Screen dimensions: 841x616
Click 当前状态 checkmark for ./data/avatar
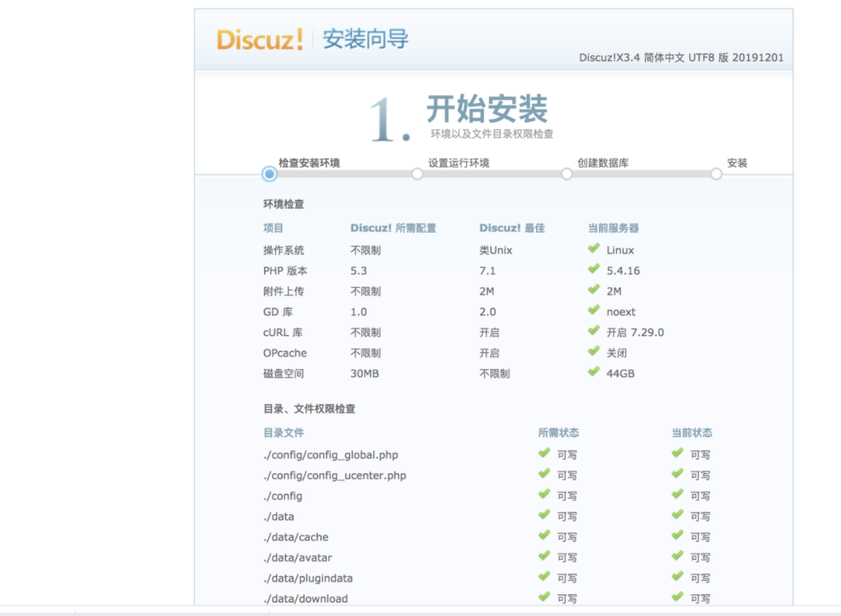click(677, 555)
